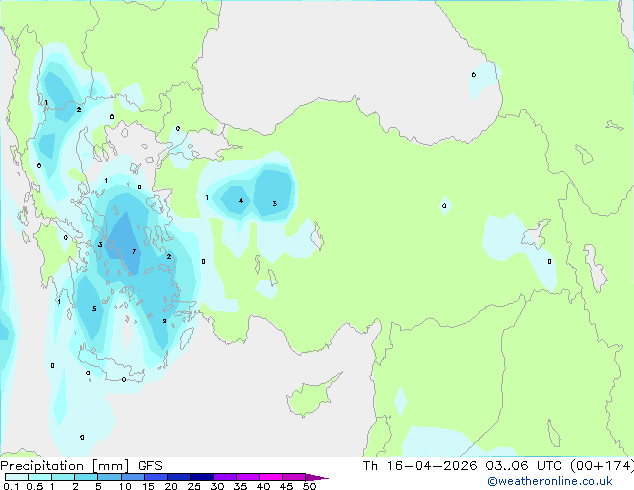Click the 0.1–0.5 mm legend color box
Screen dimensions: 634x490
(17, 477)
